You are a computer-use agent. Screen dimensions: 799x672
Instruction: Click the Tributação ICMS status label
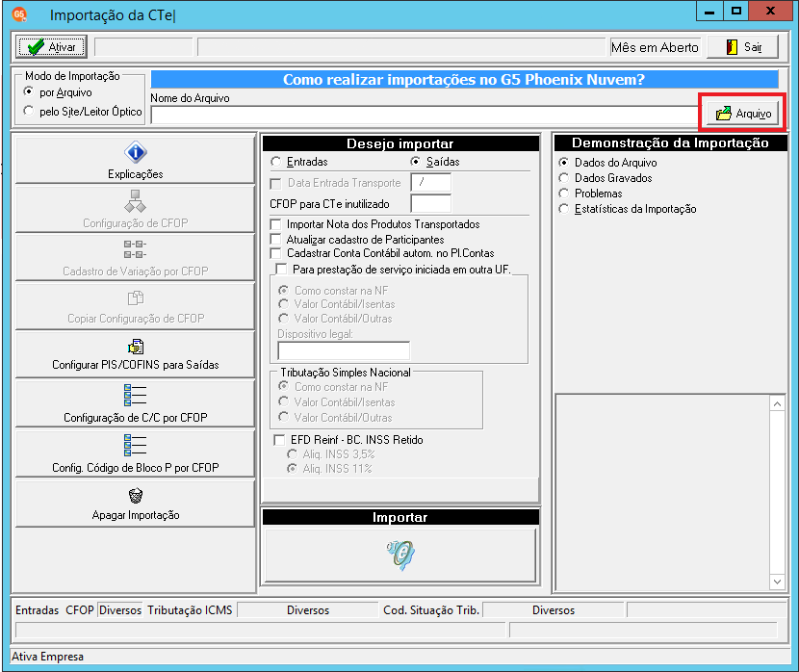click(190, 609)
